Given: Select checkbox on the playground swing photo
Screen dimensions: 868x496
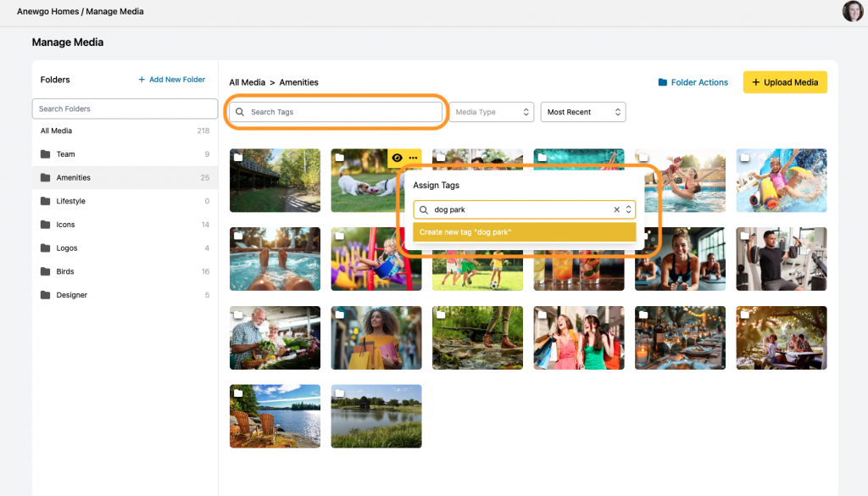Looking at the screenshot, I should click(x=339, y=236).
